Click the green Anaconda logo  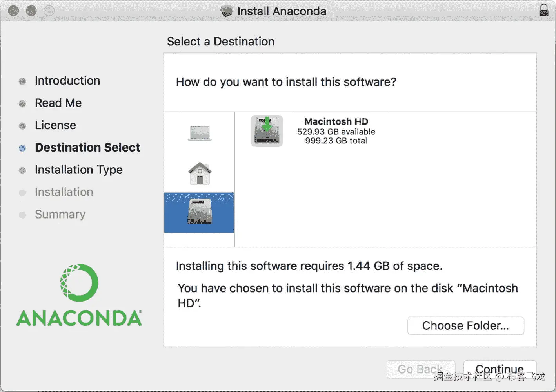pos(79,295)
